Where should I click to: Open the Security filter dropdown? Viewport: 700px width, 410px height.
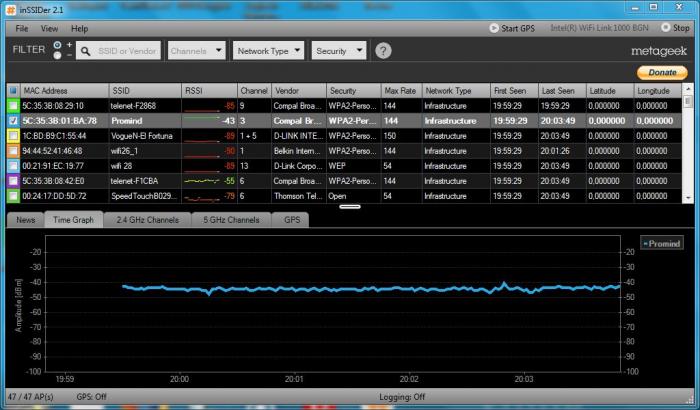[x=339, y=51]
